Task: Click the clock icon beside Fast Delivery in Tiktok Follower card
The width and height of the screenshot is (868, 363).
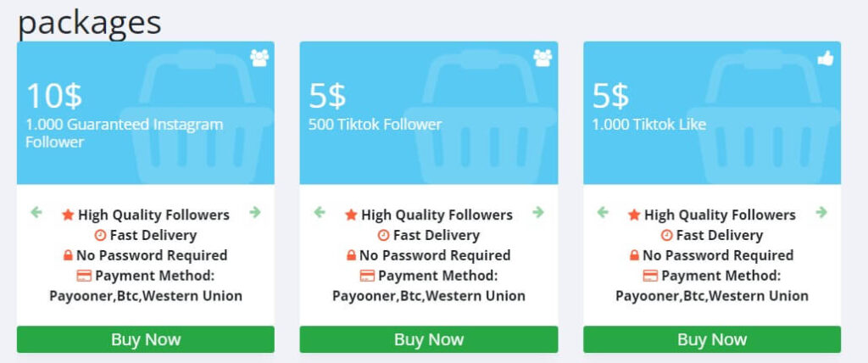Action: tap(383, 236)
